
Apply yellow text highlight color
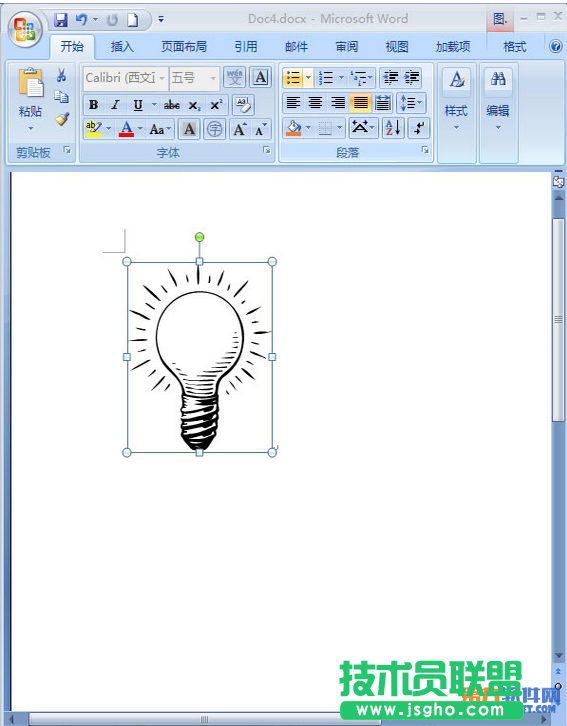click(x=93, y=129)
